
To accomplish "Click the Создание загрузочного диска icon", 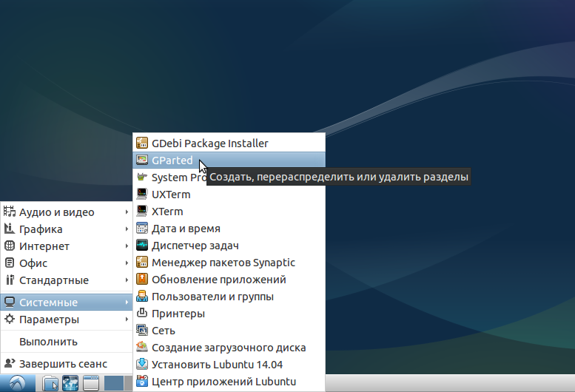I will (142, 348).
